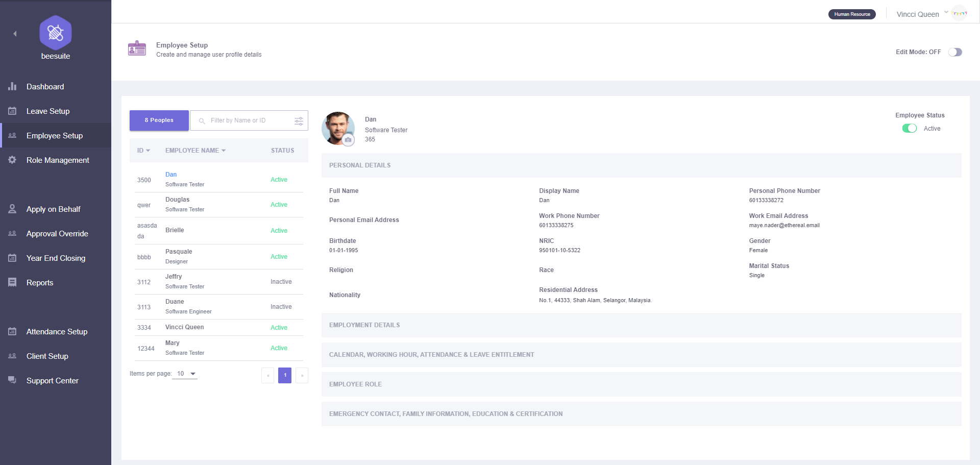This screenshot has width=980, height=465.
Task: Click the Leave Setup calendar icon
Action: point(12,111)
